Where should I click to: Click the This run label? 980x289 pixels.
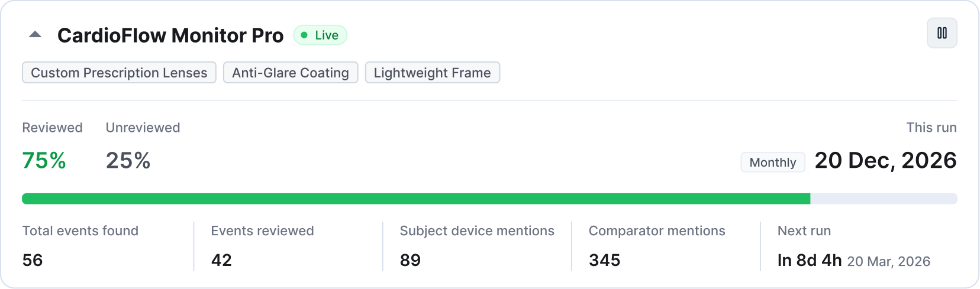pyautogui.click(x=931, y=128)
